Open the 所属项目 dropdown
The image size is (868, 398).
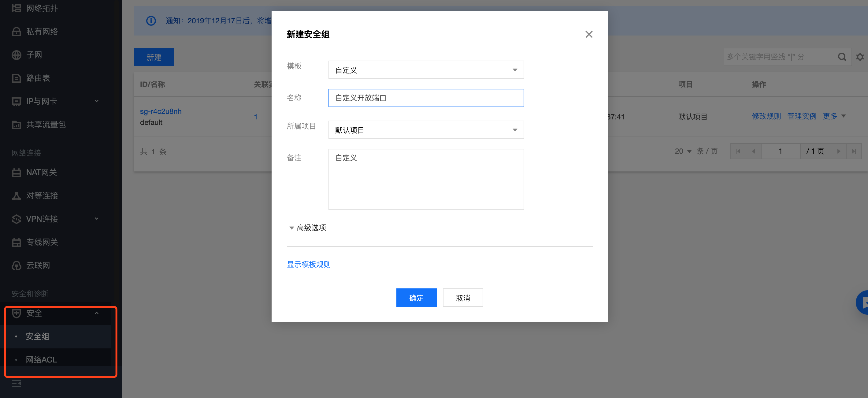click(x=426, y=130)
